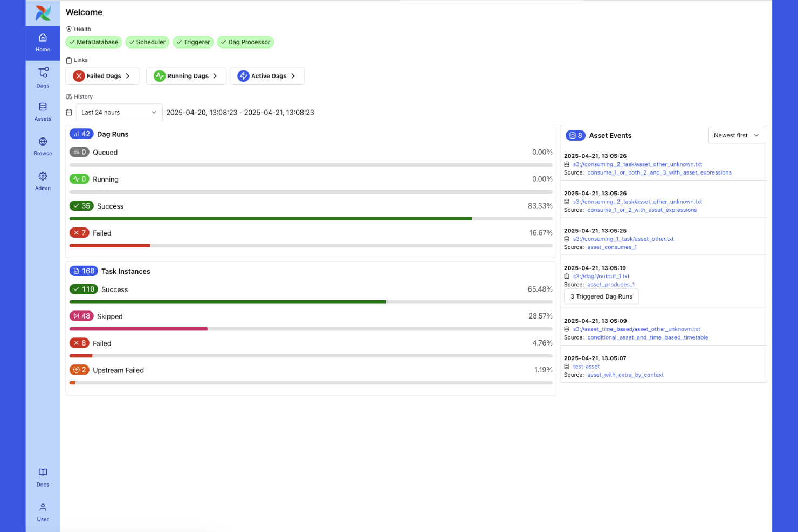Open the Dags section from the sidebar
This screenshot has width=798, height=532.
point(43,77)
